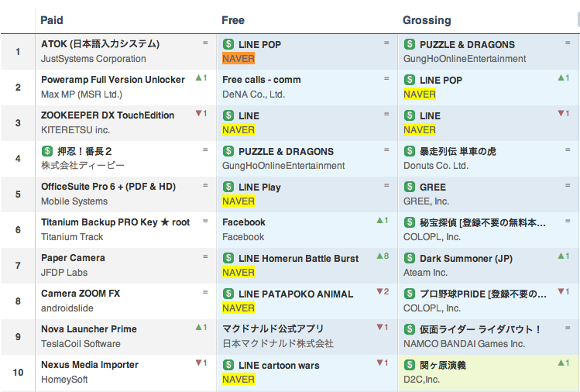Click androidslide publisher
This screenshot has width=580, height=392.
(x=67, y=308)
